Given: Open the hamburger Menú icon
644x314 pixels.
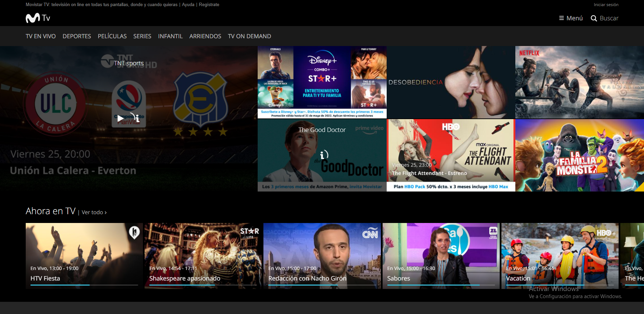Looking at the screenshot, I should tap(561, 18).
